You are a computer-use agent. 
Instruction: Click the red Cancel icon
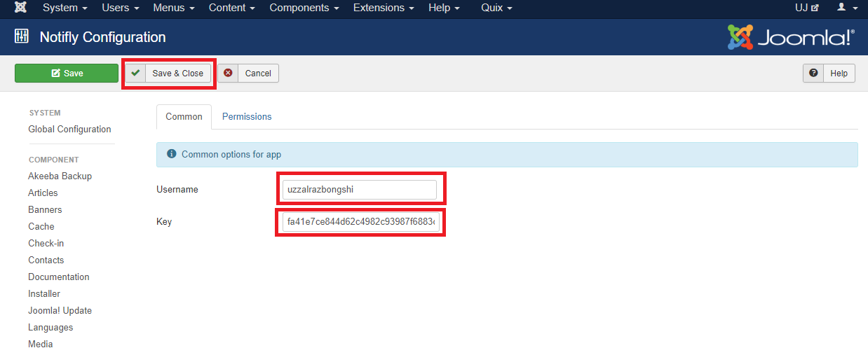point(228,74)
